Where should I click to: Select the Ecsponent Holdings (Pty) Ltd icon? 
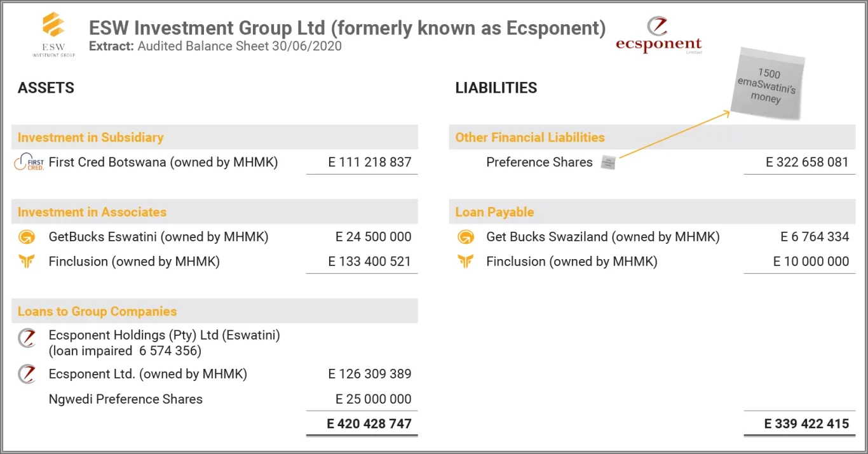point(27,338)
